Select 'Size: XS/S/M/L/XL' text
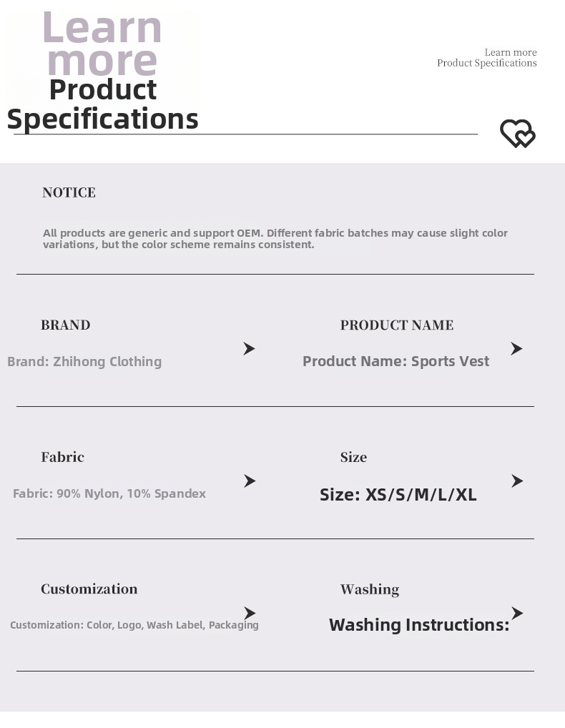Screen dimensions: 565x728 [x=398, y=495]
